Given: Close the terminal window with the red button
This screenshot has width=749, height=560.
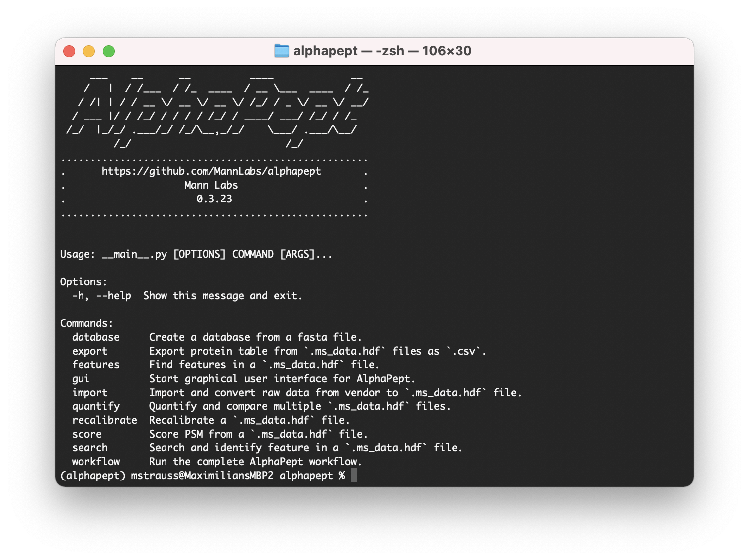Looking at the screenshot, I should [69, 51].
